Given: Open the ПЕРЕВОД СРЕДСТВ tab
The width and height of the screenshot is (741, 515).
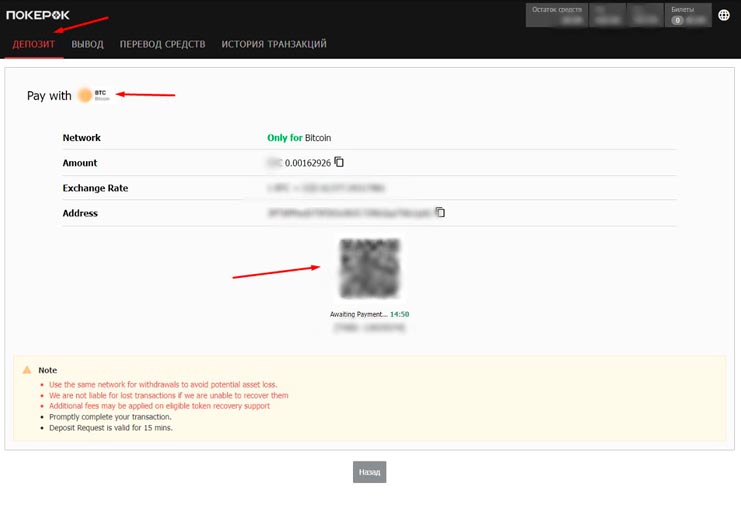Looking at the screenshot, I should [x=162, y=44].
